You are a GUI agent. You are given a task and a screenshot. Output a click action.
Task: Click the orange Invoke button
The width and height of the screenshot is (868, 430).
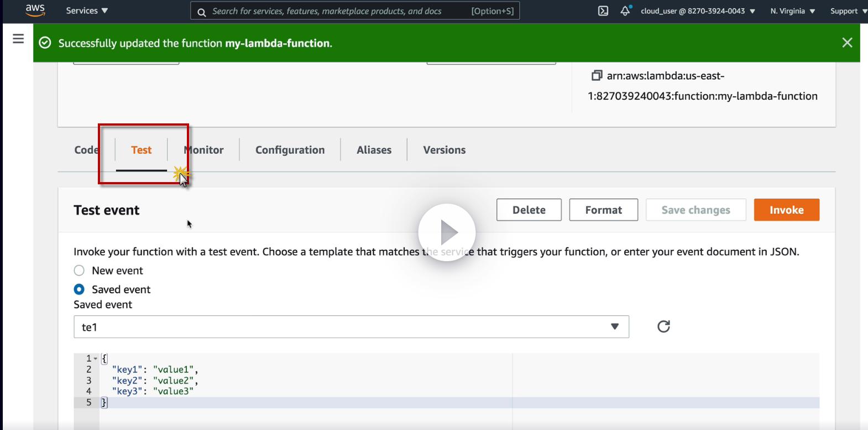pyautogui.click(x=786, y=210)
